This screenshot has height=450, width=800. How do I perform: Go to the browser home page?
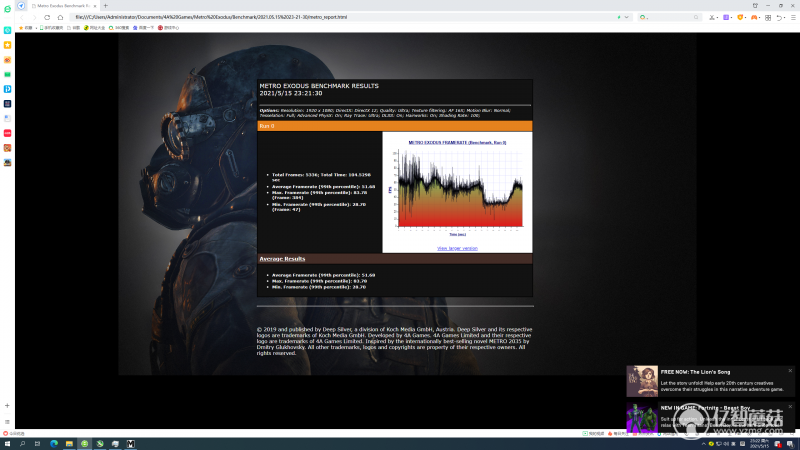tap(60, 17)
